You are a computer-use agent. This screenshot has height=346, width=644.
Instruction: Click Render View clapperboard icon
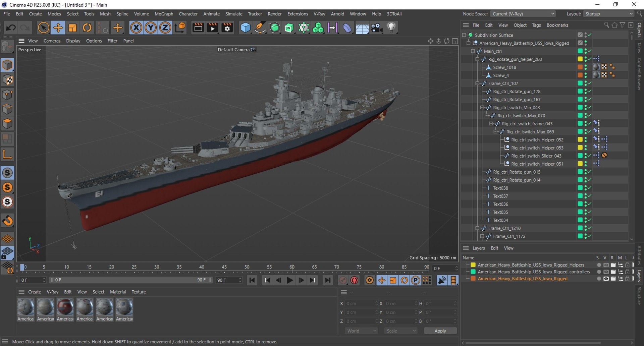click(x=198, y=27)
